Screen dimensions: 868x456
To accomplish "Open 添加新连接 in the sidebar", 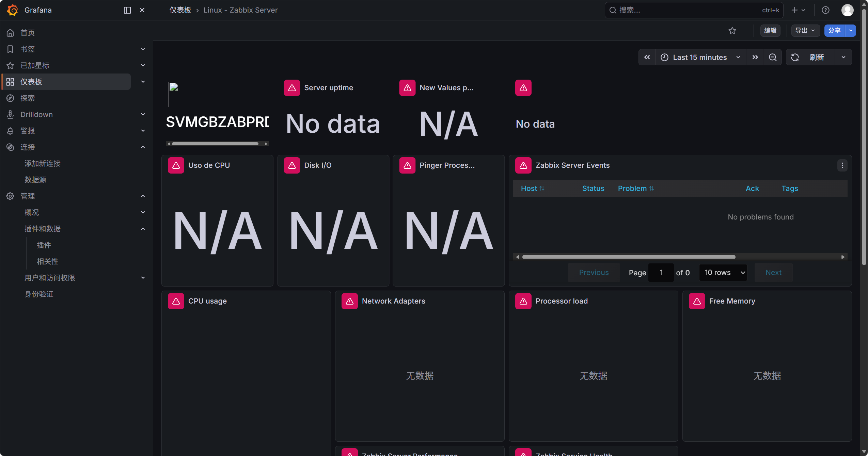I will pos(43,163).
